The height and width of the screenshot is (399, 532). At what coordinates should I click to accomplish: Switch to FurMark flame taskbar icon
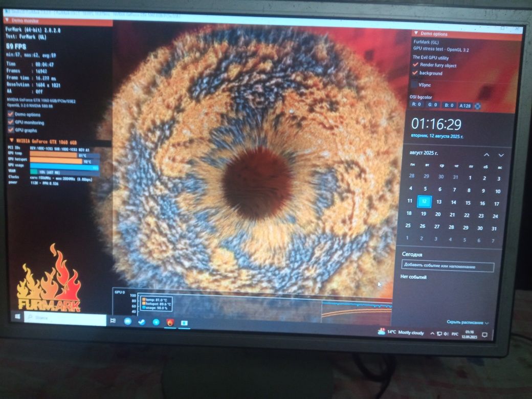[x=170, y=322]
